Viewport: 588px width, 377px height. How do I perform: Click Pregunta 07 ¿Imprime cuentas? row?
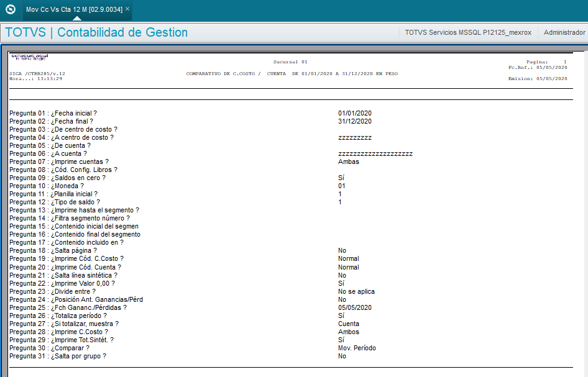(x=59, y=161)
